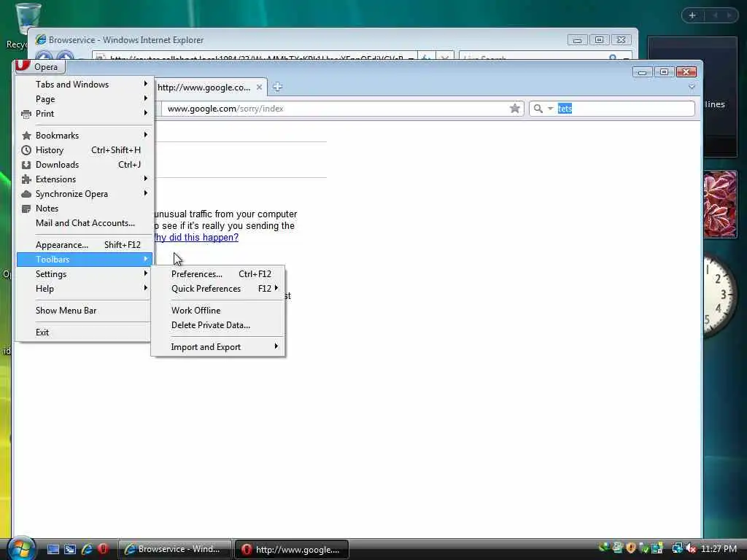Open Notes from Opera menu

pyautogui.click(x=85, y=209)
